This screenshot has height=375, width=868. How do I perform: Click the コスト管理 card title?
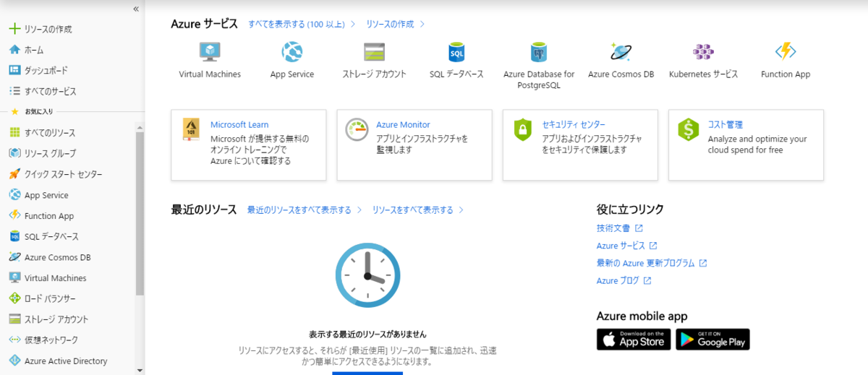coord(726,124)
